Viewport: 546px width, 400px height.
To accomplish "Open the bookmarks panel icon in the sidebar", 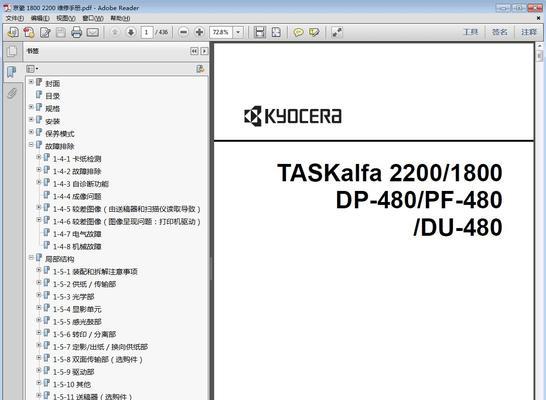I will coord(11,72).
